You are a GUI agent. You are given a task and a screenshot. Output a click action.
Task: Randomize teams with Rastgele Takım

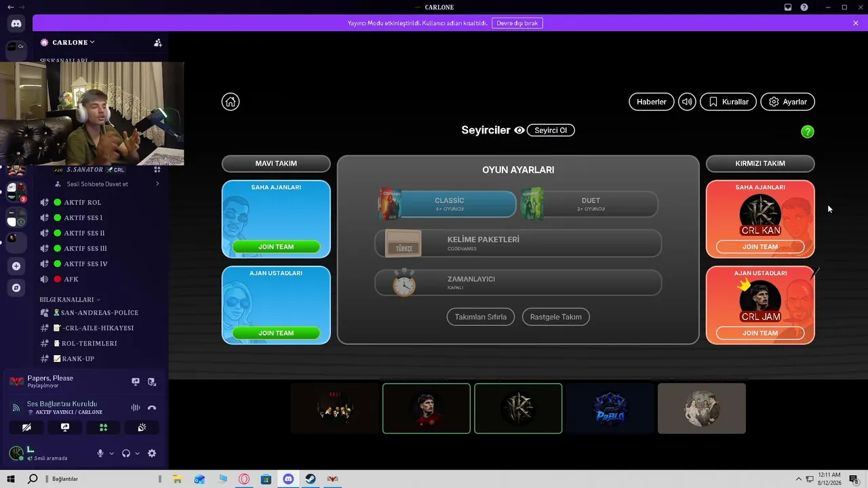[556, 317]
